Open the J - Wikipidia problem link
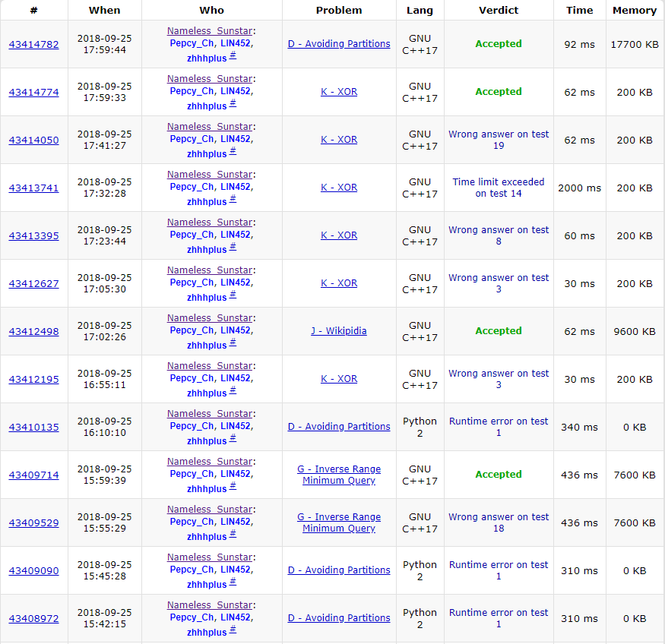665x644 pixels. 339,331
